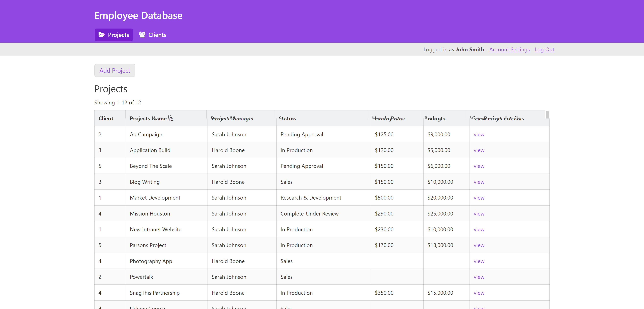Click the 'John Smith' username text
Viewport: 644px width, 309px height.
click(x=470, y=50)
